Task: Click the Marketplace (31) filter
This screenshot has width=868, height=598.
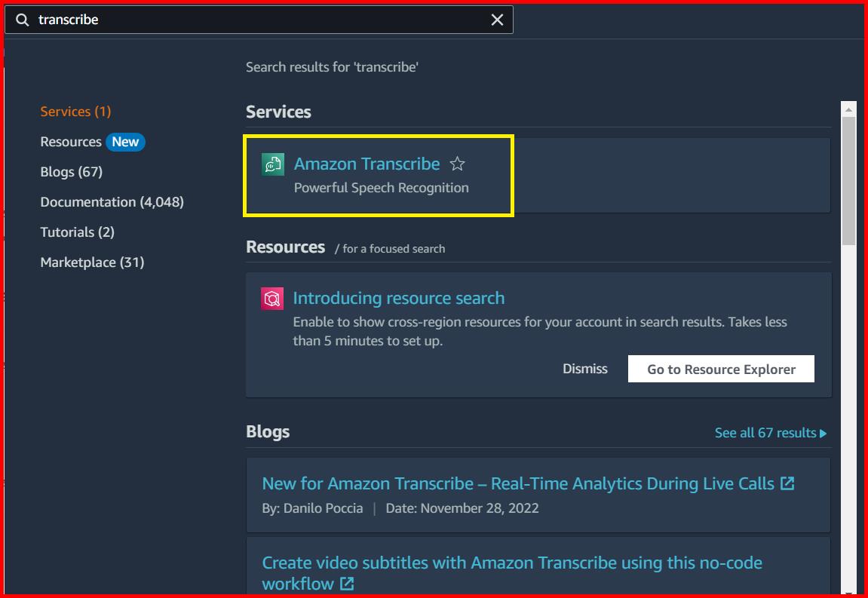Action: [x=92, y=262]
